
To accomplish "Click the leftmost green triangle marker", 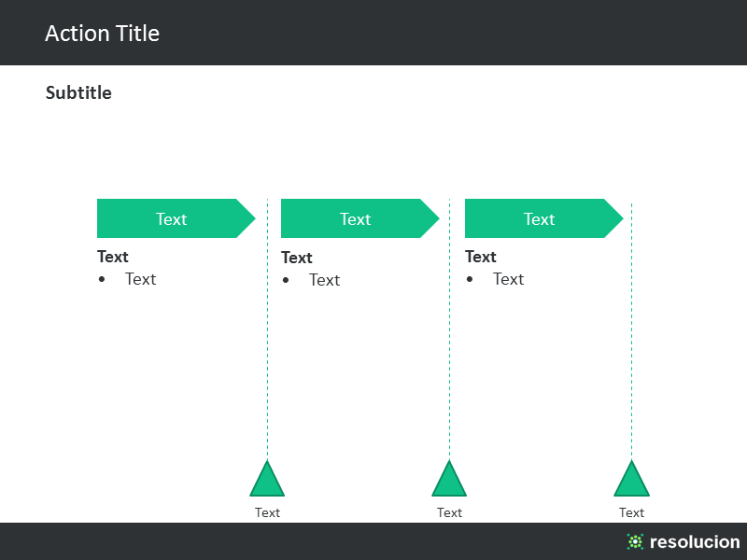I will pyautogui.click(x=267, y=479).
